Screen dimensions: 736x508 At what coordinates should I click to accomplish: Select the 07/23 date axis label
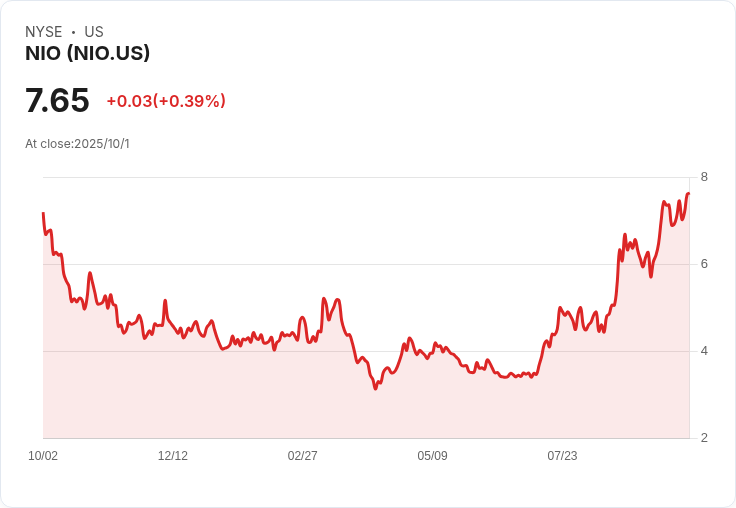tap(562, 456)
